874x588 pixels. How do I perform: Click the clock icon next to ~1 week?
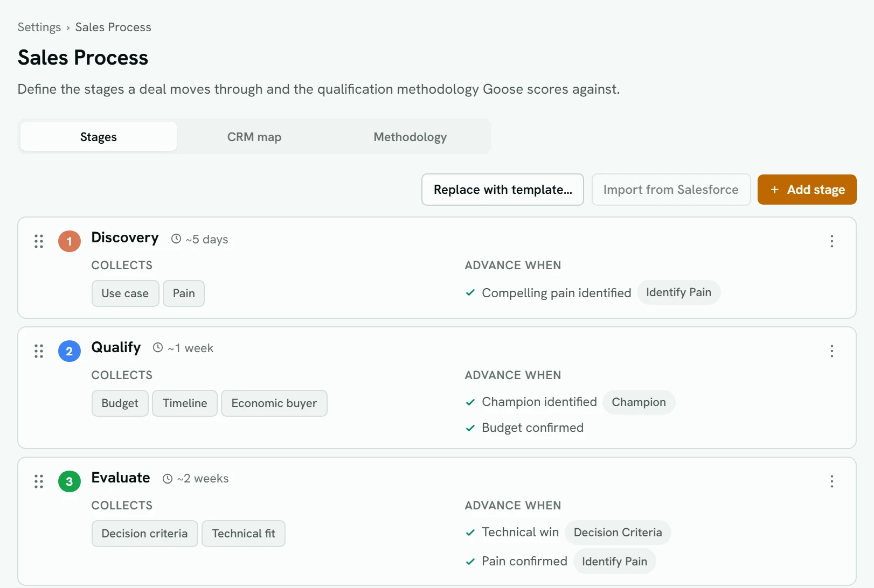(x=158, y=347)
